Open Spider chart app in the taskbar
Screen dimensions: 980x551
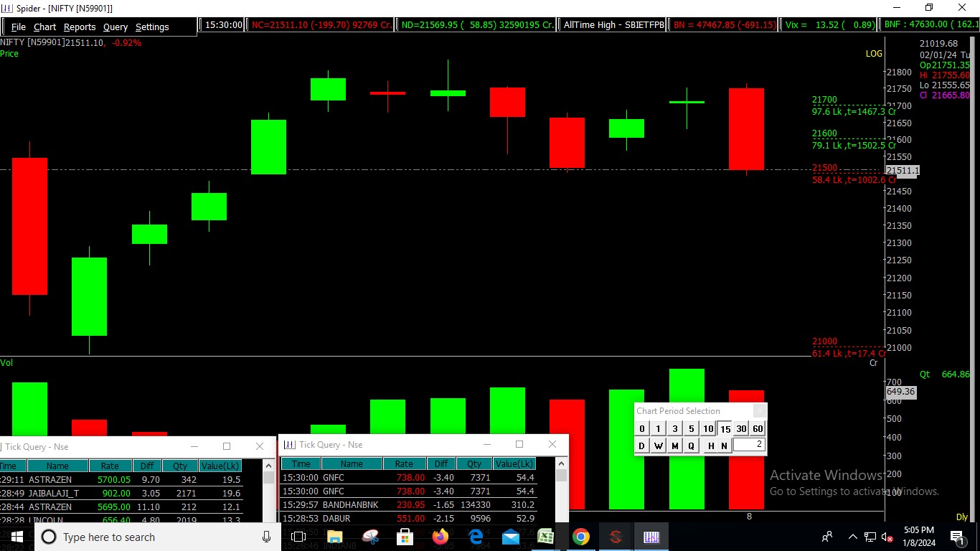tap(651, 537)
